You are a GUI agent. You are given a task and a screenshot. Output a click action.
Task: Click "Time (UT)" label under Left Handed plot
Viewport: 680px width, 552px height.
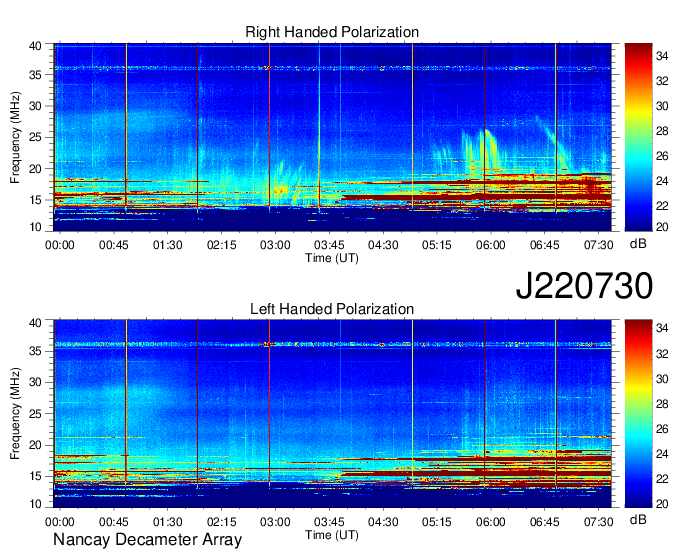pyautogui.click(x=332, y=535)
